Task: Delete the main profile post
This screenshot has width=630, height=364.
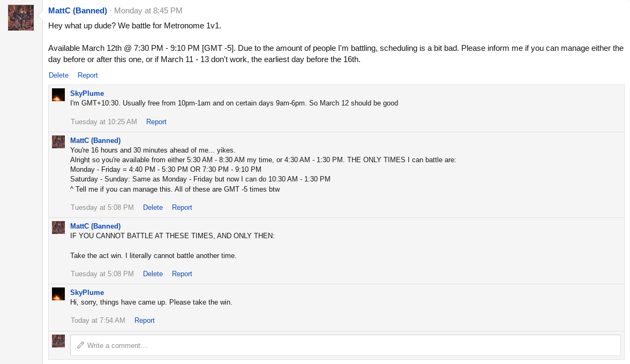Action: point(58,75)
